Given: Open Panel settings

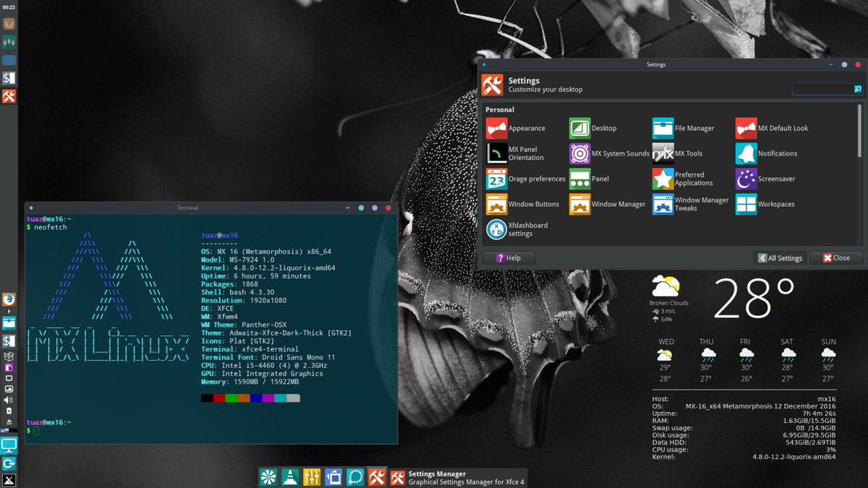Looking at the screenshot, I should tap(590, 179).
